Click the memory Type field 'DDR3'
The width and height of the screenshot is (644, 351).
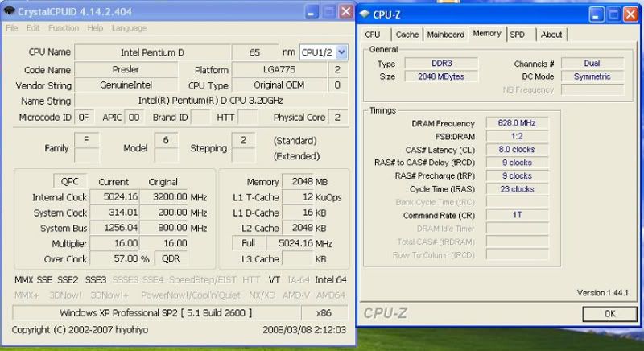tap(441, 64)
